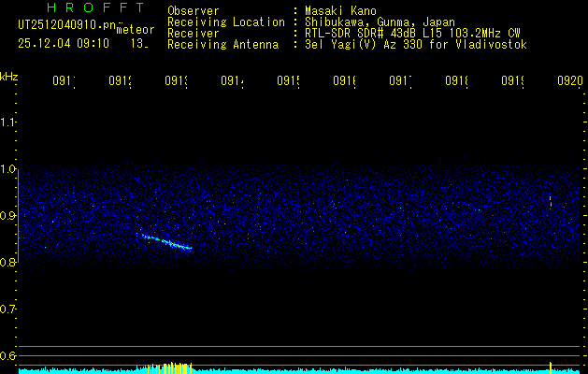Select '3el Yagi(V) Az 330 for Vladivostok' text
The width and height of the screenshot is (588, 374).
(x=416, y=45)
